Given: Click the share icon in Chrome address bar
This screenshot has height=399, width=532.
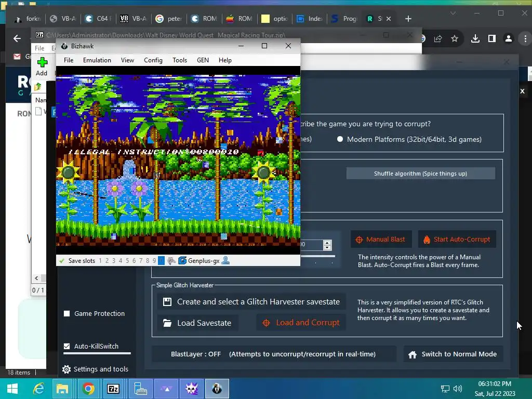Looking at the screenshot, I should pyautogui.click(x=437, y=38).
